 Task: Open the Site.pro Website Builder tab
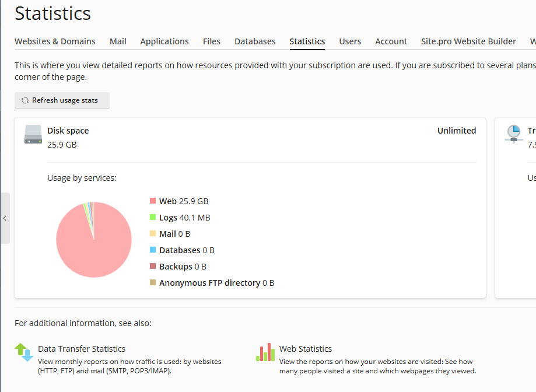pyautogui.click(x=468, y=41)
